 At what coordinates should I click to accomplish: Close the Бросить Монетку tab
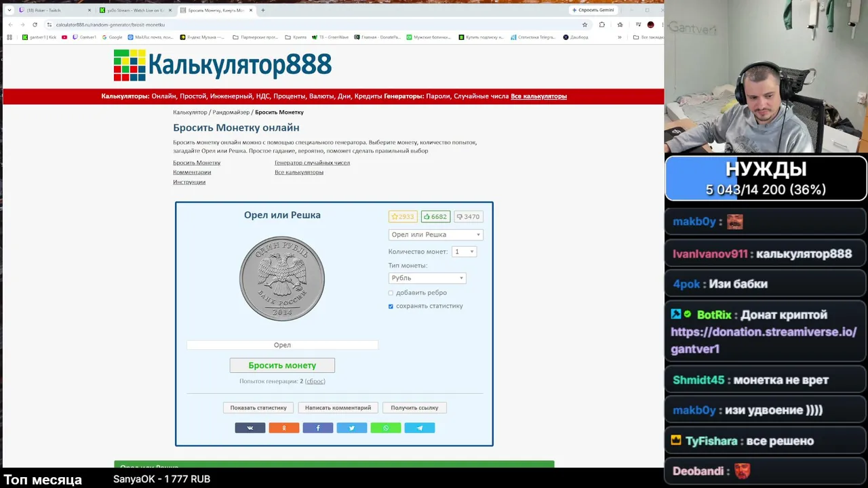(x=251, y=10)
